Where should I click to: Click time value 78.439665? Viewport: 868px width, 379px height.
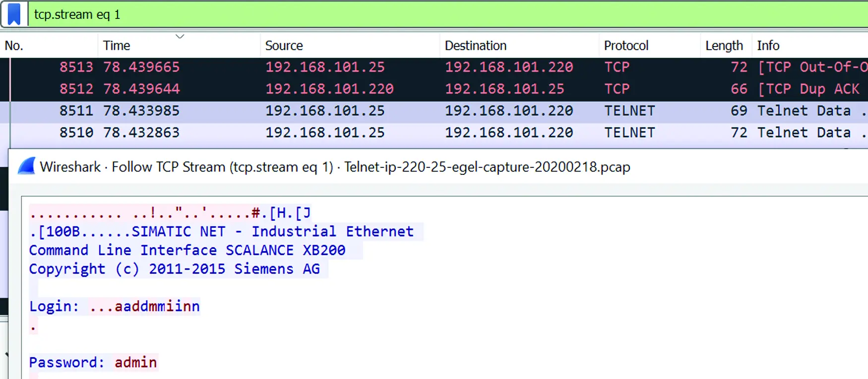pyautogui.click(x=141, y=67)
